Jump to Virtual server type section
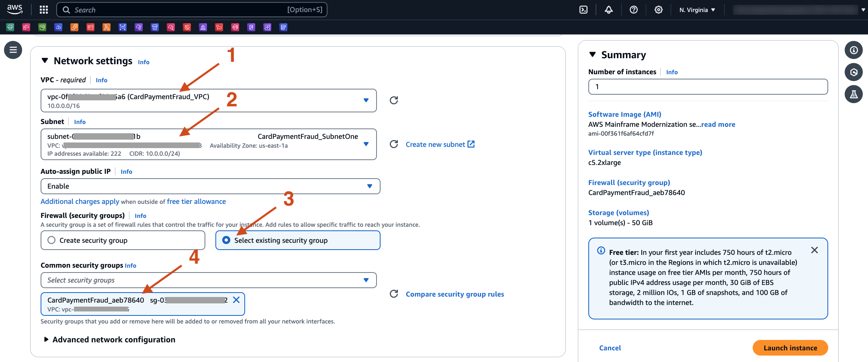 (x=645, y=153)
